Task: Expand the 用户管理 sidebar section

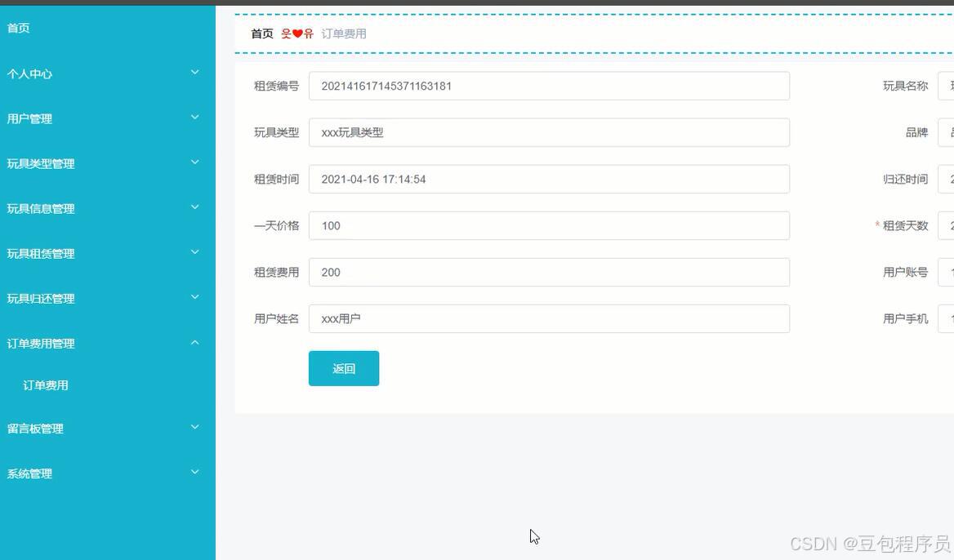Action: click(106, 118)
